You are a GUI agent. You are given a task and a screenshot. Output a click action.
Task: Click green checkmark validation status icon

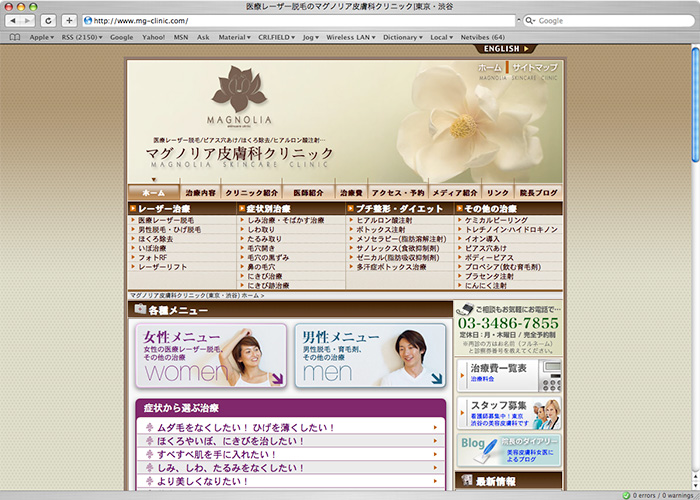click(x=626, y=496)
